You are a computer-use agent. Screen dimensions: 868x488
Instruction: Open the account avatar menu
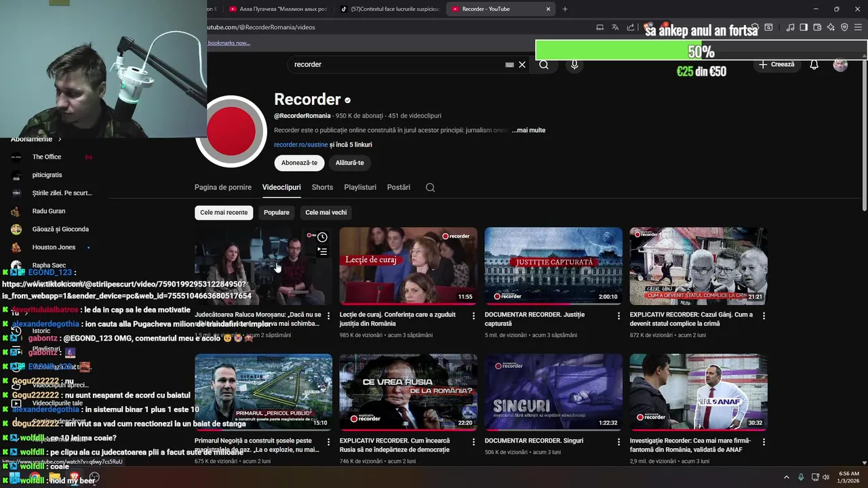[840, 64]
